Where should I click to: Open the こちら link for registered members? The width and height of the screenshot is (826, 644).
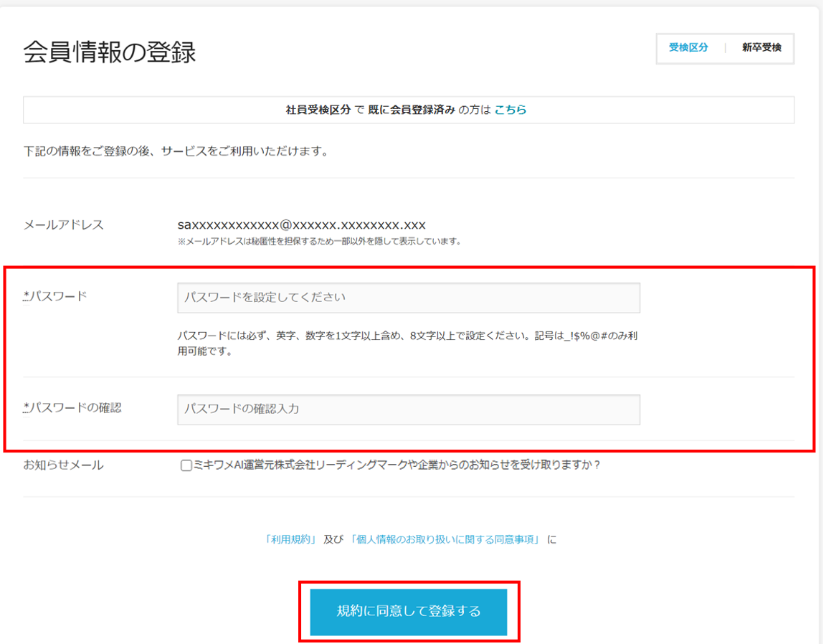click(511, 110)
